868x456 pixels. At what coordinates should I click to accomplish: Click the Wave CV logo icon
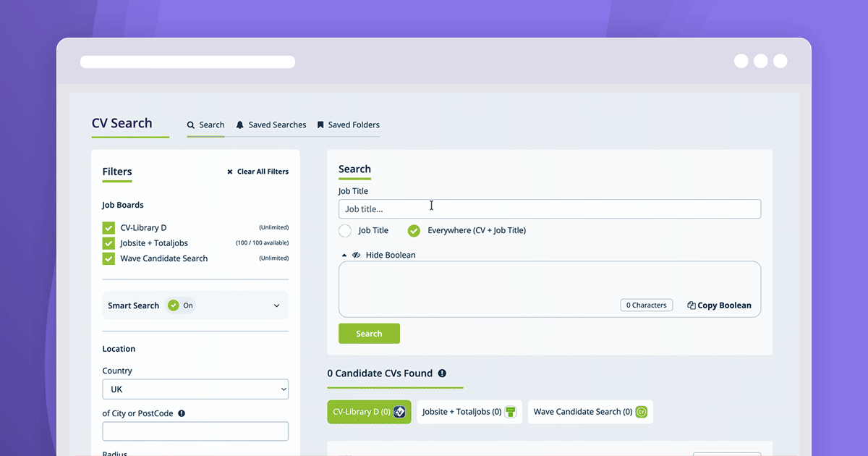[641, 412]
